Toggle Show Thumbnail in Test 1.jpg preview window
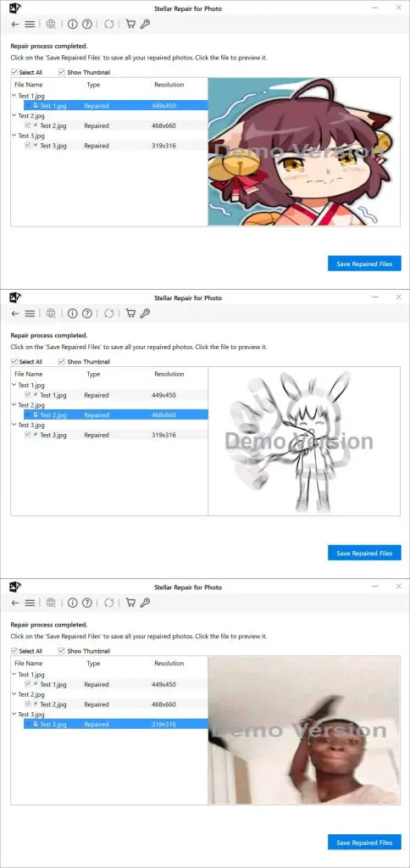Screen dimensions: 410x868 tap(62, 73)
